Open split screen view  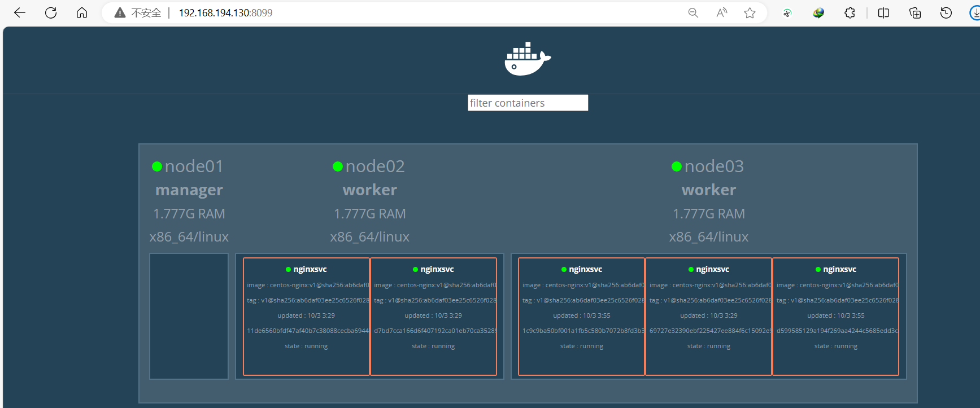884,13
